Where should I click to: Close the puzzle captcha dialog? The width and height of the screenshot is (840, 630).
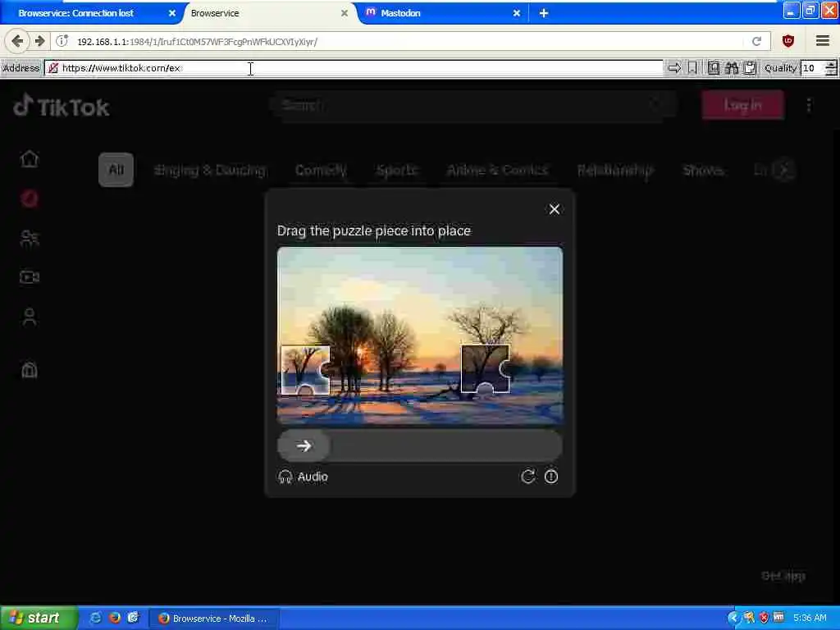(555, 209)
